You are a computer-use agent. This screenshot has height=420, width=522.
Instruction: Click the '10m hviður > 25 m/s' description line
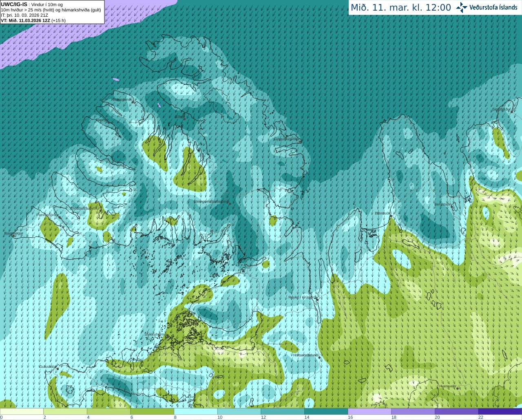coord(51,10)
